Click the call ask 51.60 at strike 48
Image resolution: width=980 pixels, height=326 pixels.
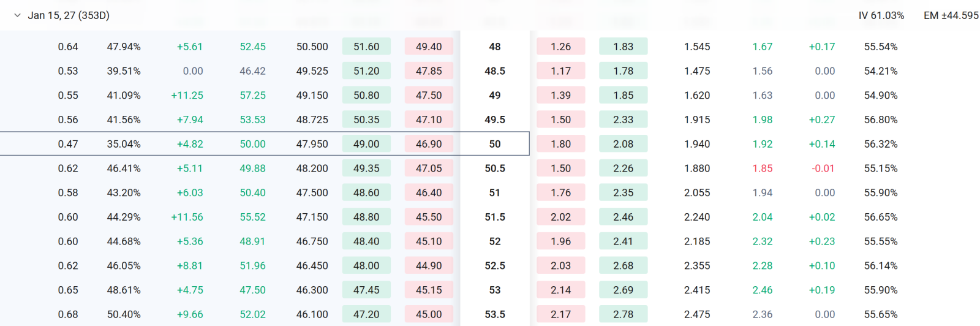366,47
